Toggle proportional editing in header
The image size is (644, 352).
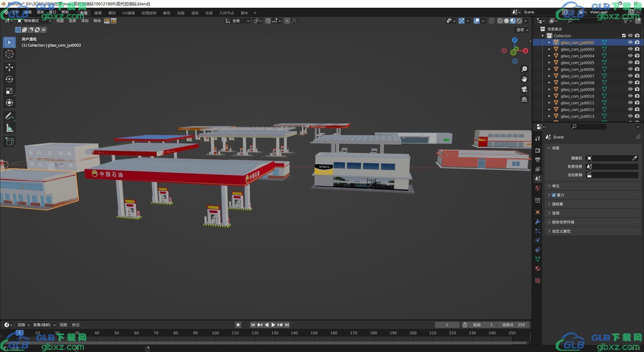pyautogui.click(x=287, y=21)
